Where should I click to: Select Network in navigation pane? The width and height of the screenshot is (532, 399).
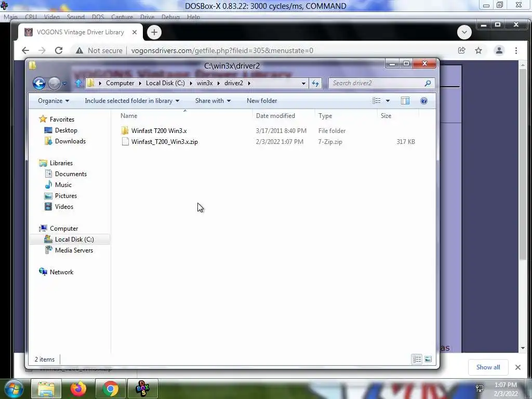(x=61, y=272)
